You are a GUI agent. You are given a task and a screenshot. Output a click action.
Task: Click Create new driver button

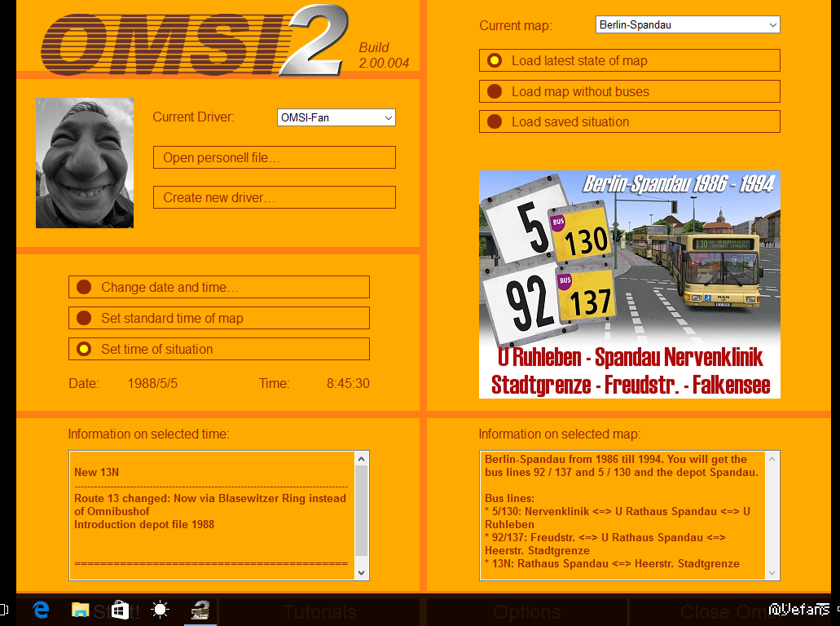[x=275, y=198]
